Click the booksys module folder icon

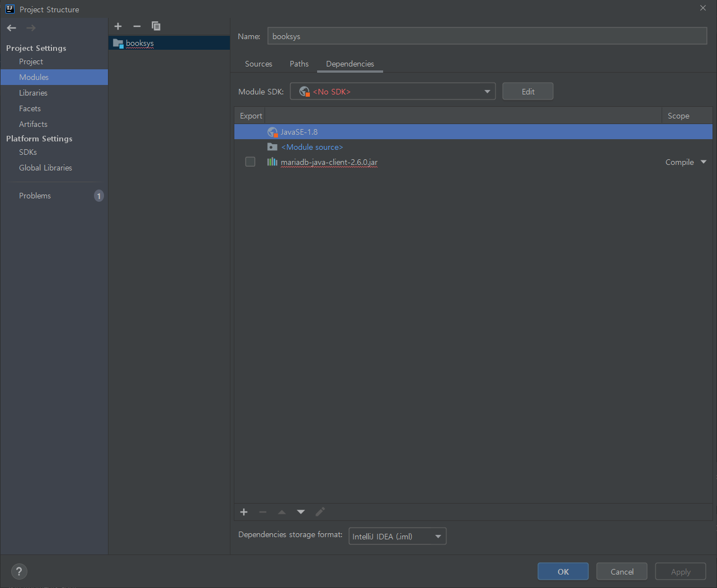click(x=118, y=43)
